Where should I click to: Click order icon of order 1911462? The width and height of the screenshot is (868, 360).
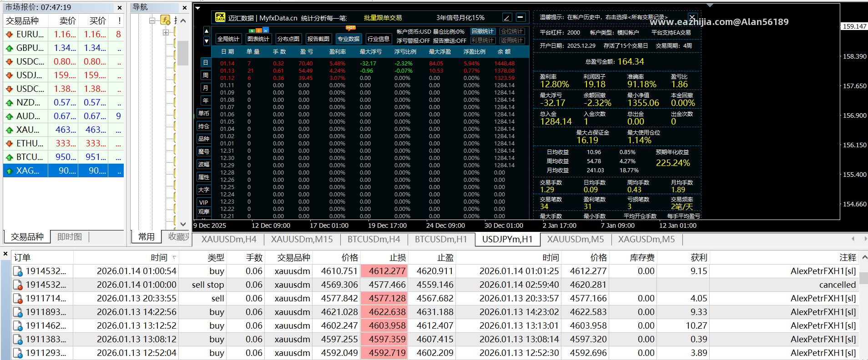tap(18, 326)
